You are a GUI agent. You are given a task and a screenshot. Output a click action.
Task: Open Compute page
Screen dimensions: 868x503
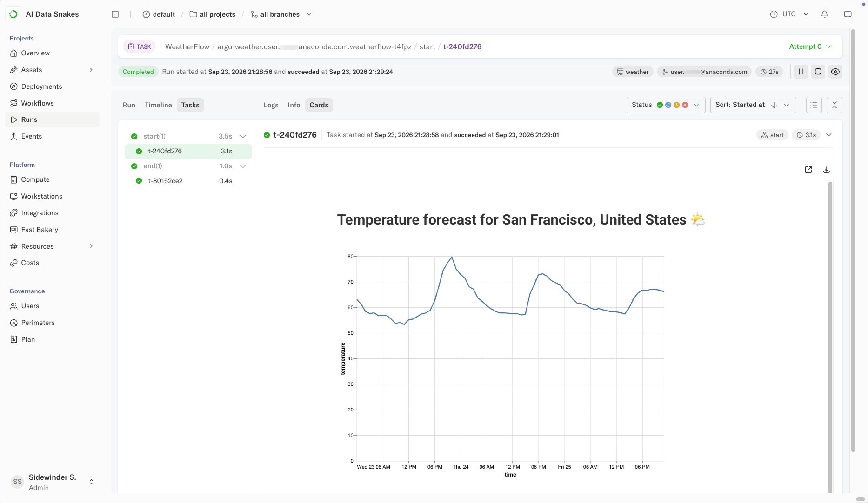53,179
